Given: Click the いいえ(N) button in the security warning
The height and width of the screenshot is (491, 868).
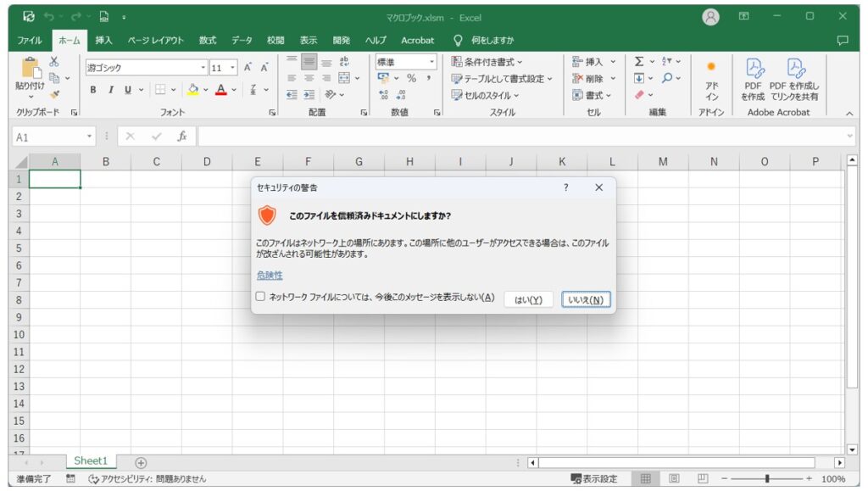Looking at the screenshot, I should (587, 298).
